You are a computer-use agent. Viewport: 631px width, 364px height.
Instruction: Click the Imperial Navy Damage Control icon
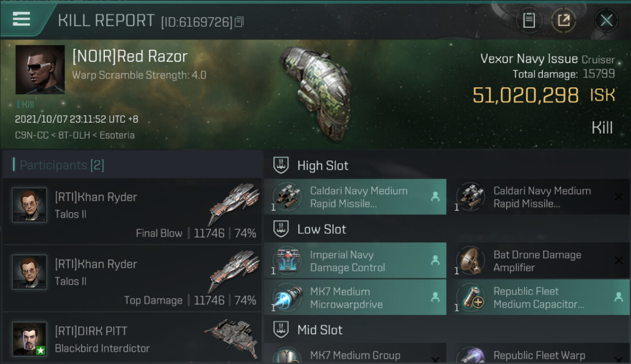coord(288,261)
